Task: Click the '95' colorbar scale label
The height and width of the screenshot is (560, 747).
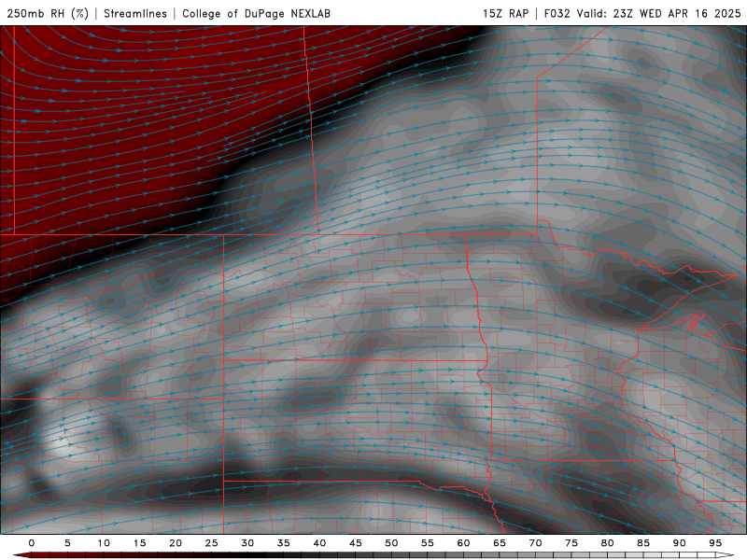Action: [x=715, y=543]
